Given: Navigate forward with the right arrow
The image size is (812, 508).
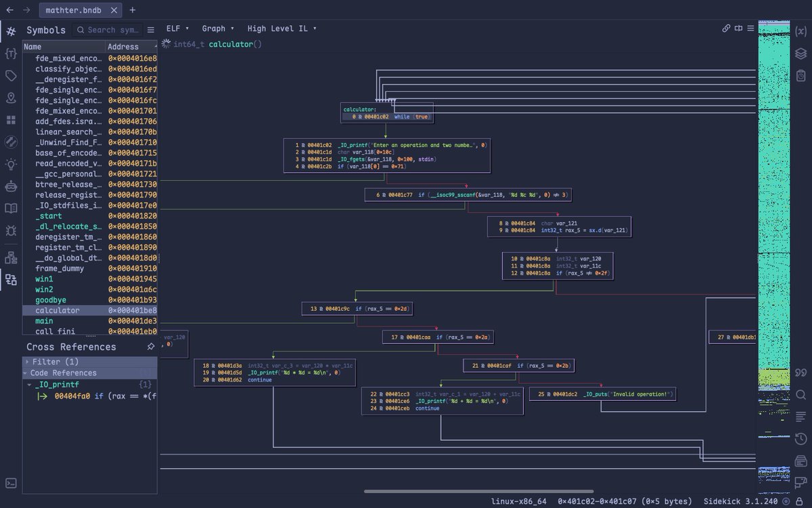Looking at the screenshot, I should click(x=26, y=10).
